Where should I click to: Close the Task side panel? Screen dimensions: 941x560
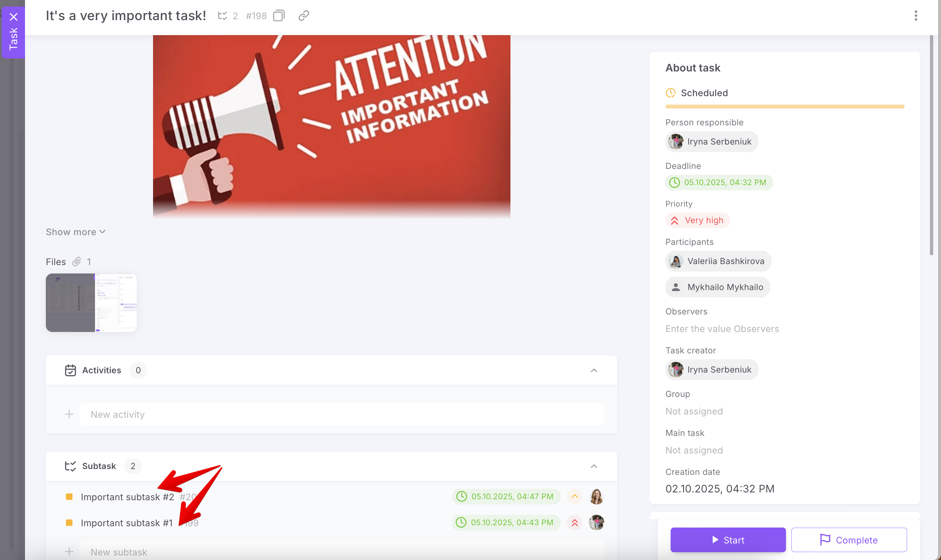pyautogui.click(x=14, y=17)
